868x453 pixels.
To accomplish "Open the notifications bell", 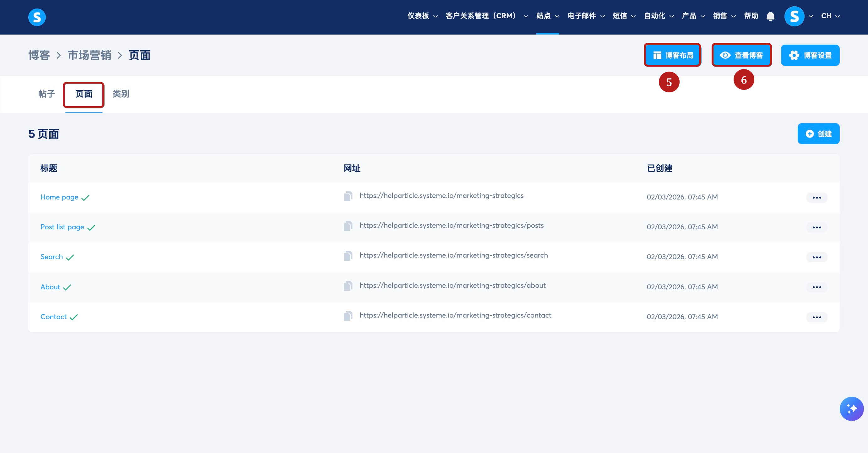I will (770, 16).
